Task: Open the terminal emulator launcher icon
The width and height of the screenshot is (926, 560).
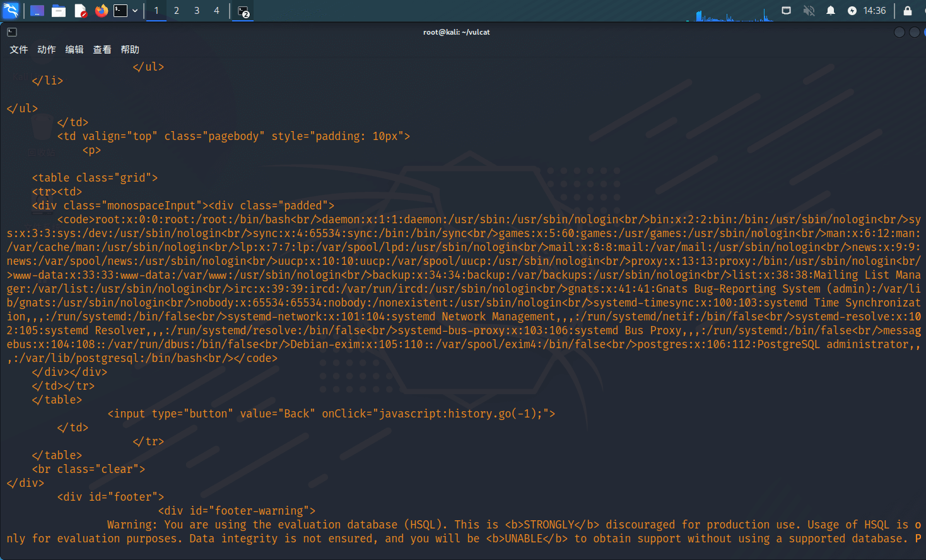Action: [x=120, y=11]
